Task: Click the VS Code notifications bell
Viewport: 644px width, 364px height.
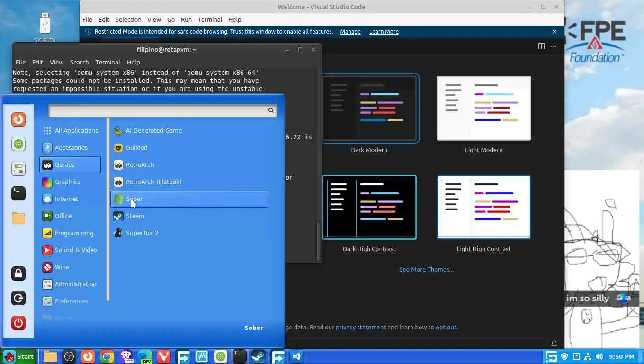Action: point(554,344)
